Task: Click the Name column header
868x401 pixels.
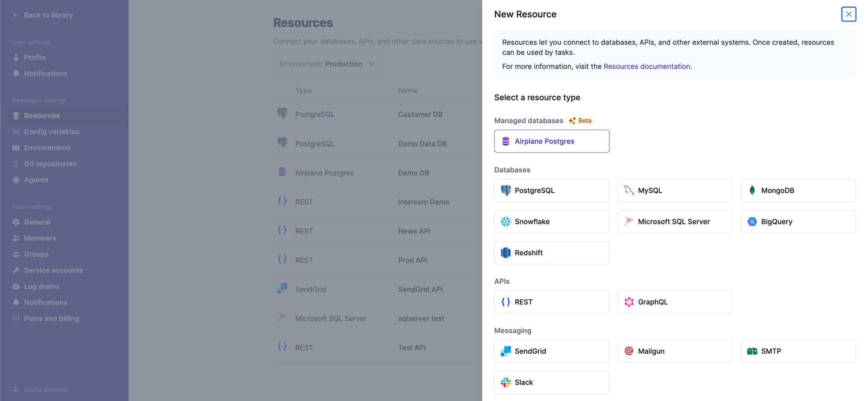Action: point(408,90)
